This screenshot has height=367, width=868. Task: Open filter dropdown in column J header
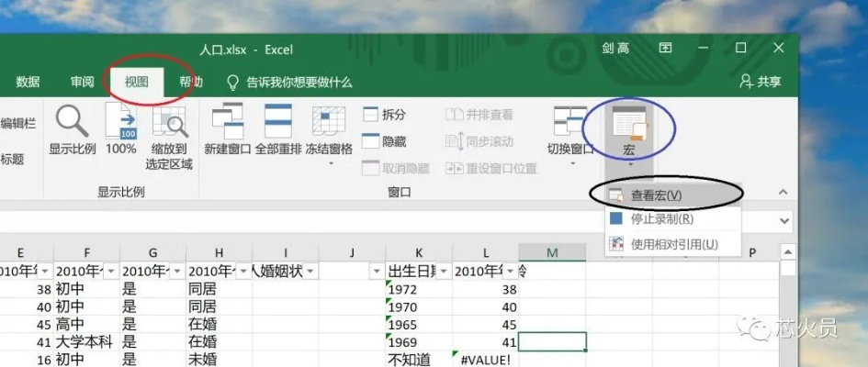[376, 272]
